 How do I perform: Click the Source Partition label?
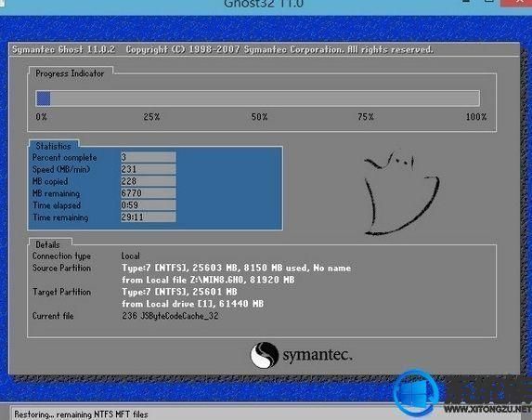click(61, 268)
